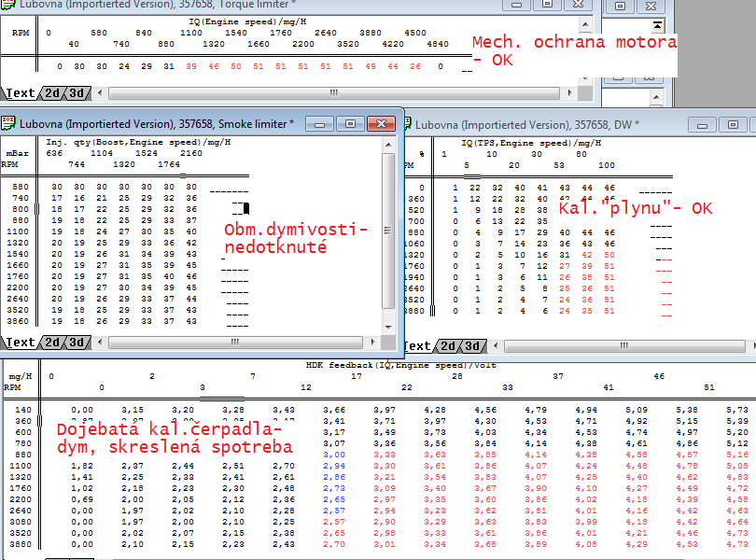Select Text tab in Torque limiter window
The height and width of the screenshot is (560, 756).
pyautogui.click(x=21, y=93)
